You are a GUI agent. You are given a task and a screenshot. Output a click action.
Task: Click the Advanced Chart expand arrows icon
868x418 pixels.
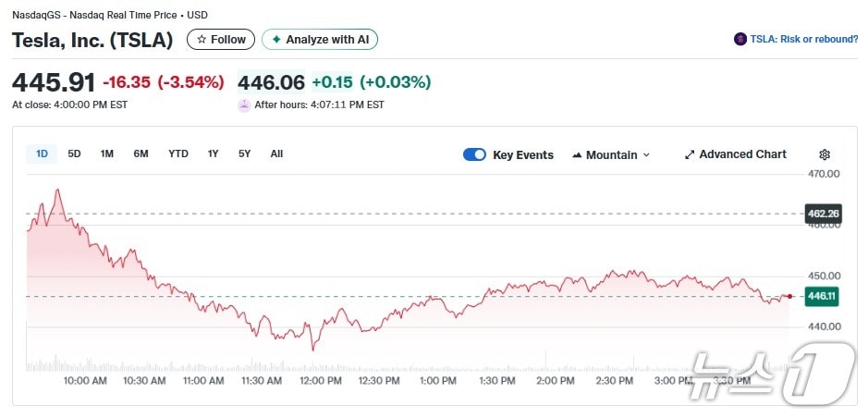689,154
